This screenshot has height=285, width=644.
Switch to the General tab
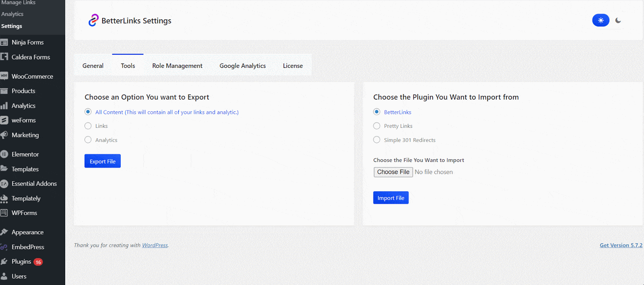(x=93, y=66)
